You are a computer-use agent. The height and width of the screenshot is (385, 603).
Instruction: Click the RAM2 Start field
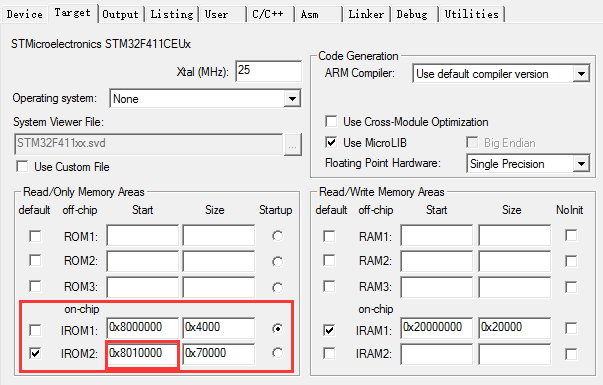click(436, 261)
